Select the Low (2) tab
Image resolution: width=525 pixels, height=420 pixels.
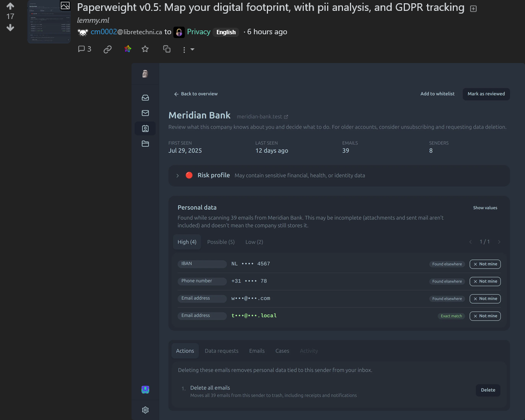254,242
